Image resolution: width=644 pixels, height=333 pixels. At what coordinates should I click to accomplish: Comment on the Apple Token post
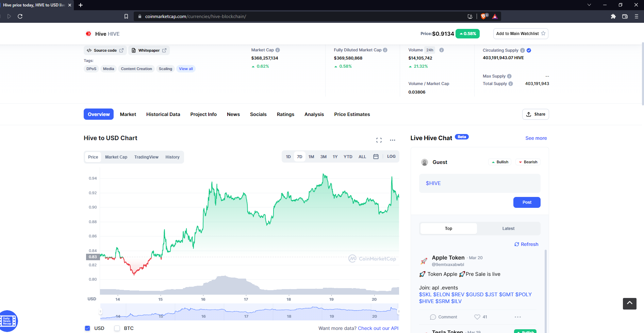[x=444, y=317]
